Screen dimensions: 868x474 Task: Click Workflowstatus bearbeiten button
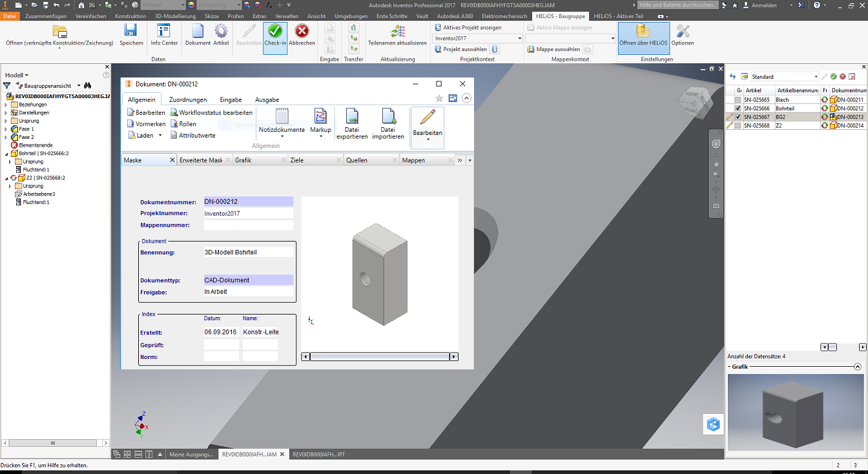pyautogui.click(x=211, y=112)
